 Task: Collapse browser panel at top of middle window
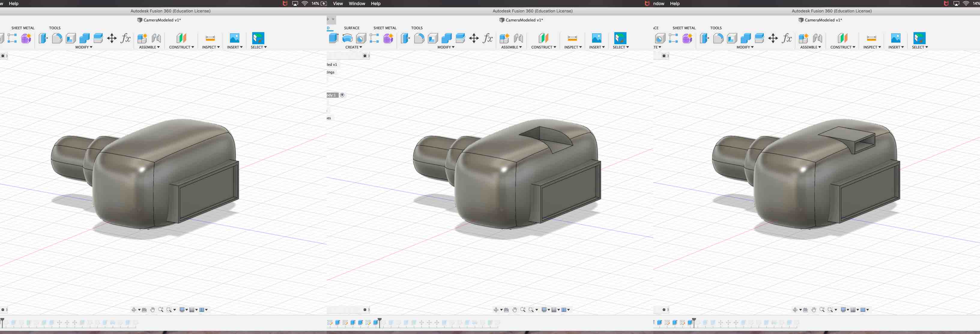[x=365, y=56]
